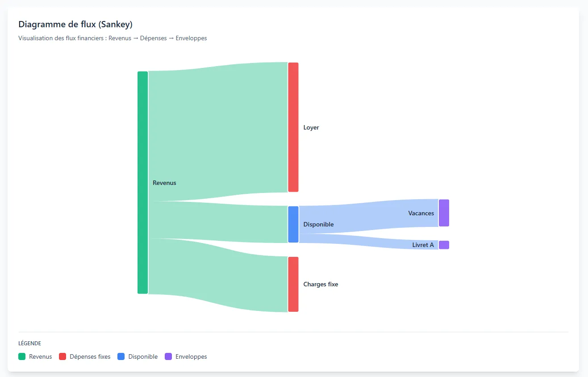588x377 pixels.
Task: Click the flow from Revenus to Loyer
Action: (x=218, y=132)
